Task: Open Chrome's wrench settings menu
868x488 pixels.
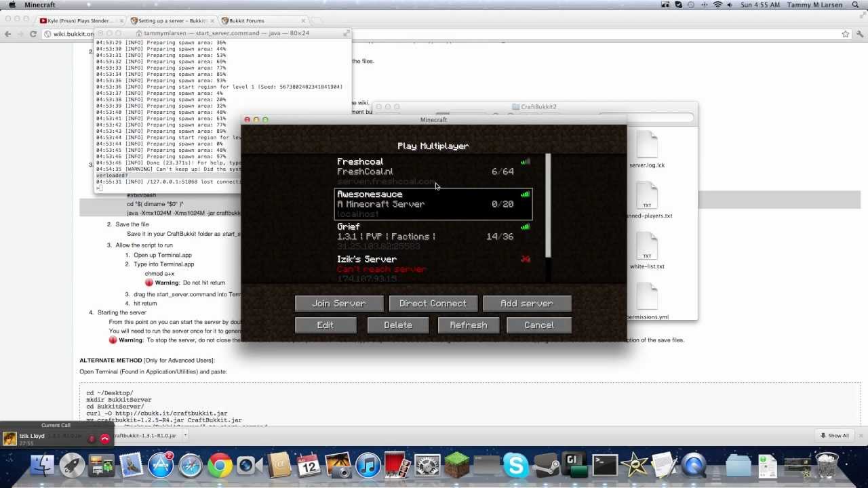Action: pyautogui.click(x=859, y=34)
